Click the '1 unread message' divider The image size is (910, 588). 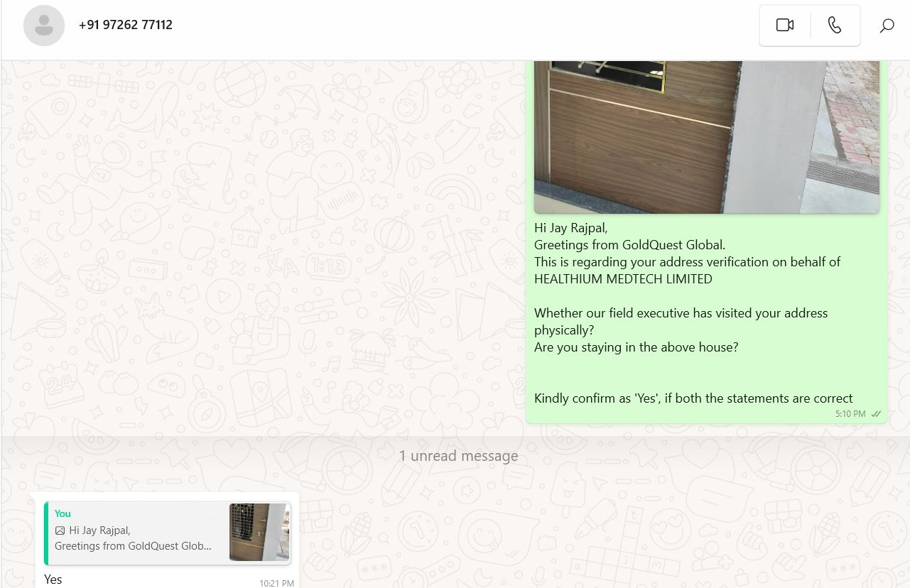point(458,456)
